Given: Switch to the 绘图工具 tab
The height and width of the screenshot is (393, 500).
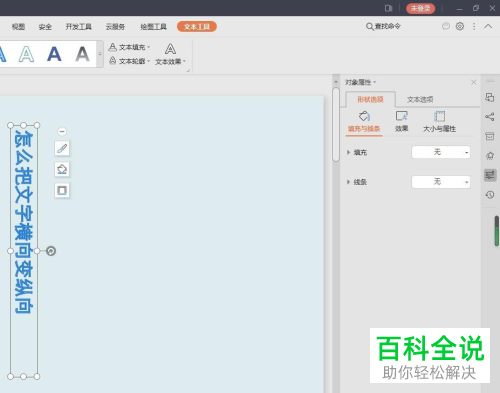Looking at the screenshot, I should 153,27.
